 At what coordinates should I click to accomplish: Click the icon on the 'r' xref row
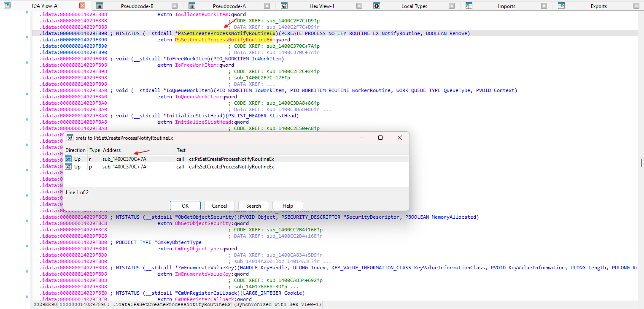[68, 159]
